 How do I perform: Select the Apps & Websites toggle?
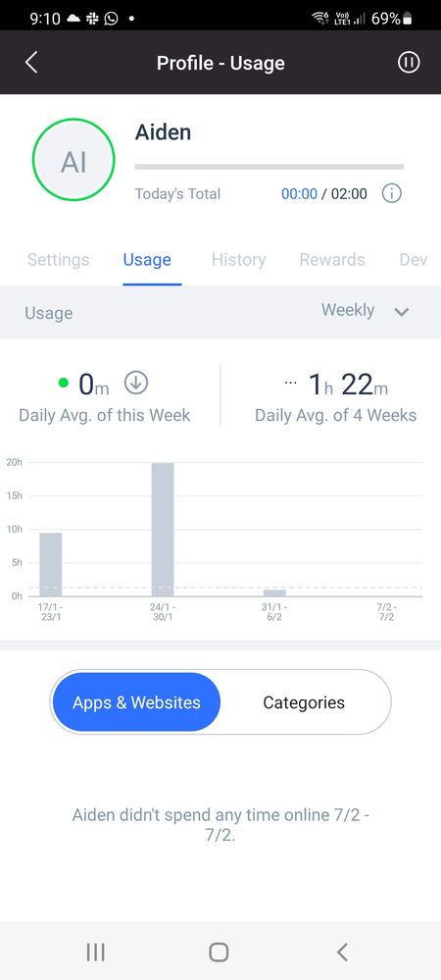pyautogui.click(x=136, y=701)
